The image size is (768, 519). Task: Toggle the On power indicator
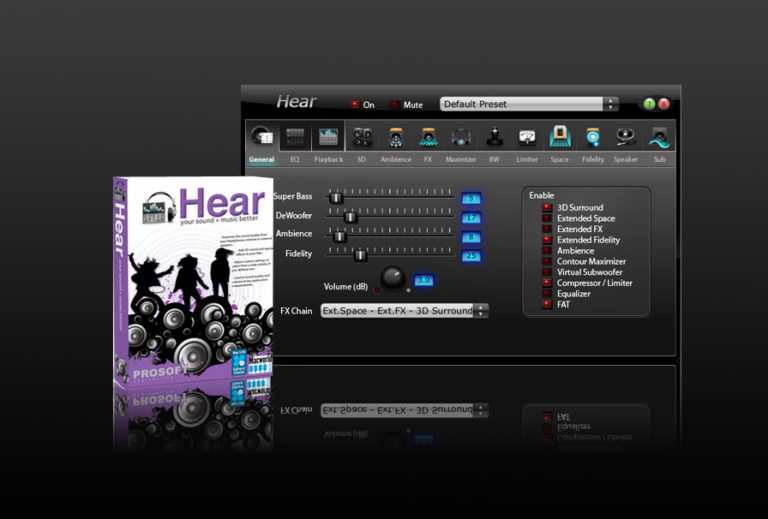(355, 104)
